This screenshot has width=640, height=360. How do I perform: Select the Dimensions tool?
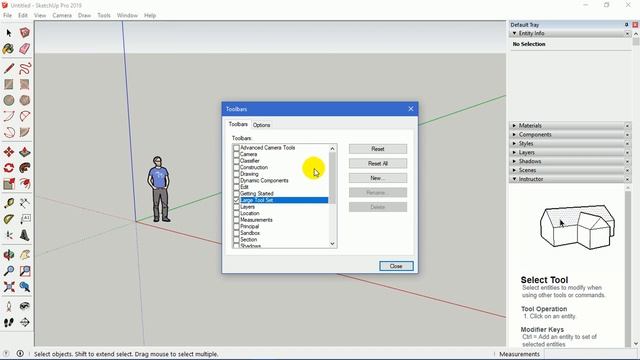(24, 203)
